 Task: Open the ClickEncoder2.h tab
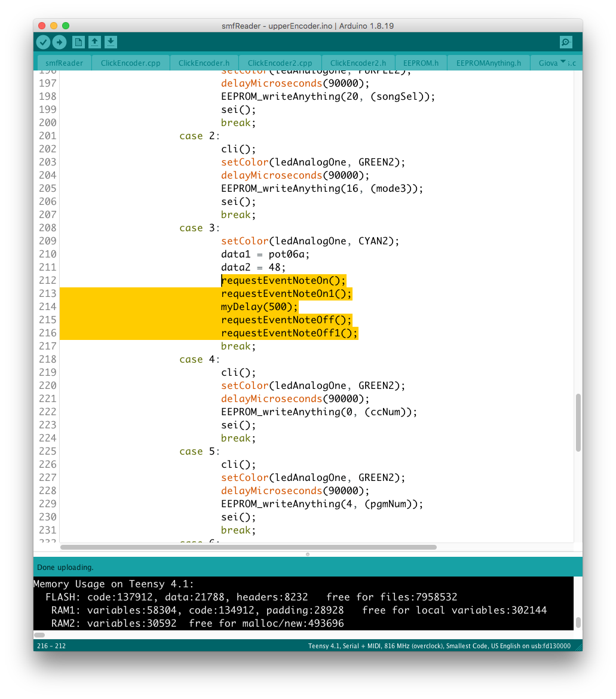coord(358,63)
